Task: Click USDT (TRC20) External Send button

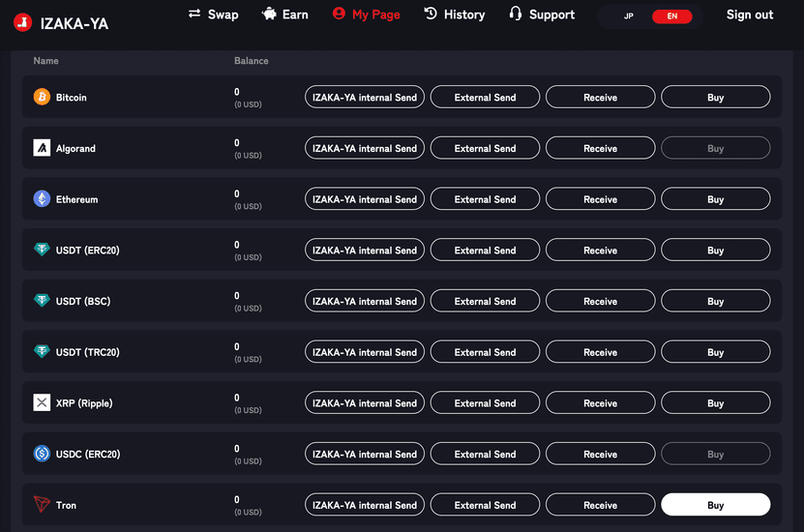Action: click(485, 352)
